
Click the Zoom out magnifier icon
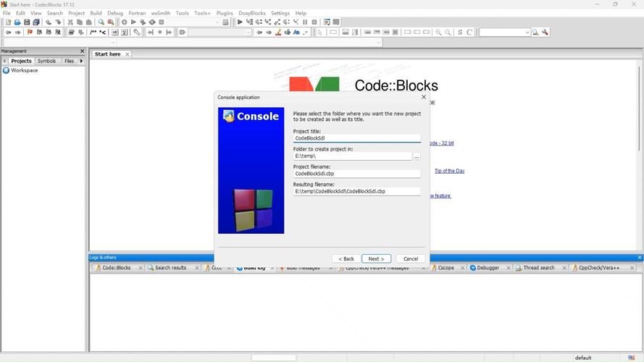pyautogui.click(x=448, y=33)
